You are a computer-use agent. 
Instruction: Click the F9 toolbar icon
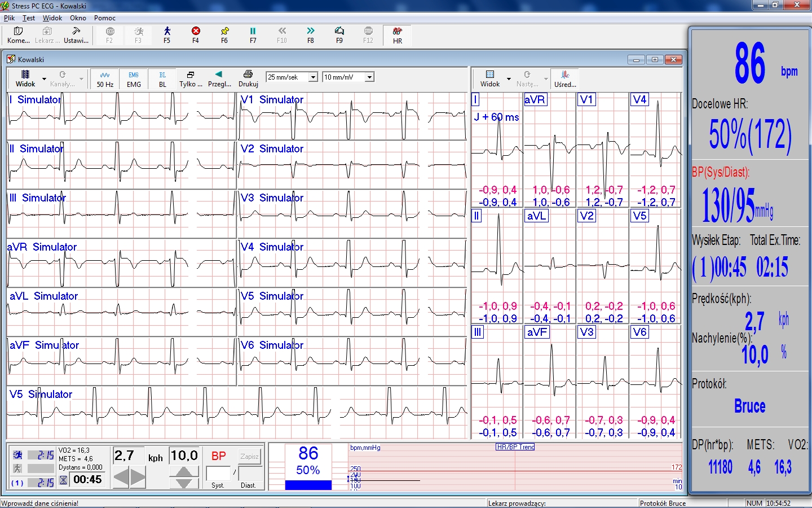pyautogui.click(x=339, y=34)
